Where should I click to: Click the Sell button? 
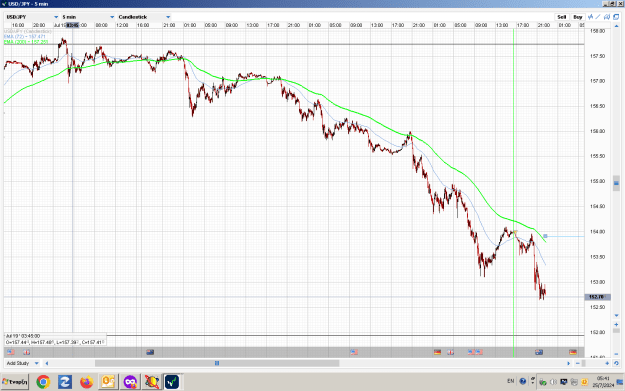[x=562, y=17]
